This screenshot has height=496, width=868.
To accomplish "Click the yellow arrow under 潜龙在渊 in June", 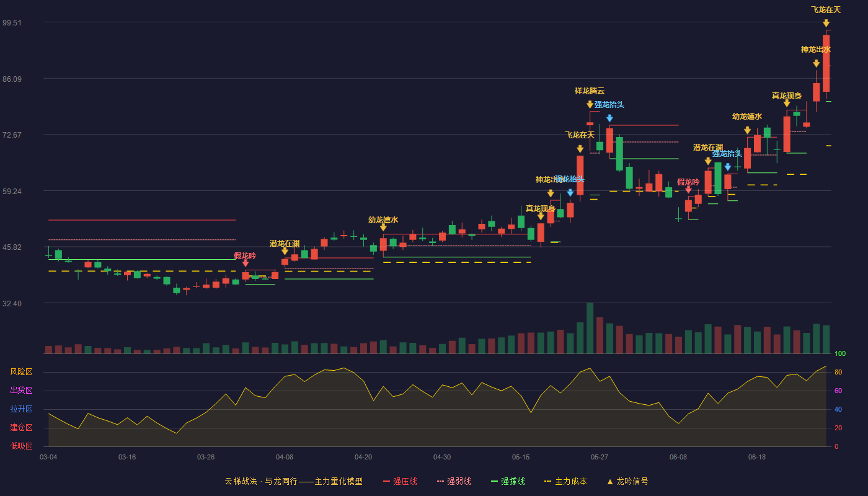I will pyautogui.click(x=708, y=161).
